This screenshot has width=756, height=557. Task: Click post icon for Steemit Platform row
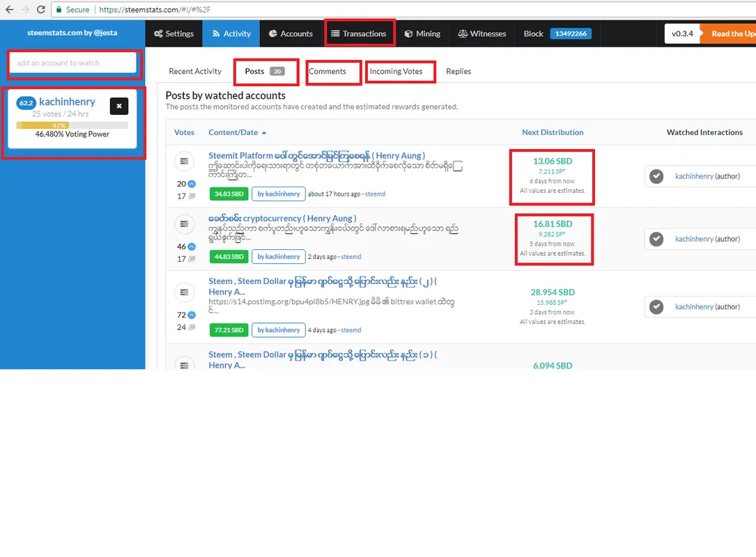(x=184, y=162)
